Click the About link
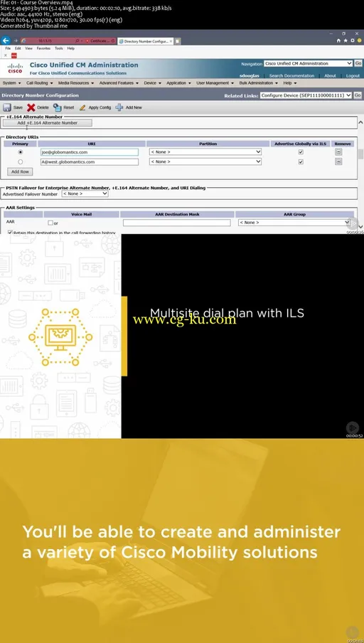Image resolution: width=364 pixels, height=643 pixels. (x=330, y=76)
